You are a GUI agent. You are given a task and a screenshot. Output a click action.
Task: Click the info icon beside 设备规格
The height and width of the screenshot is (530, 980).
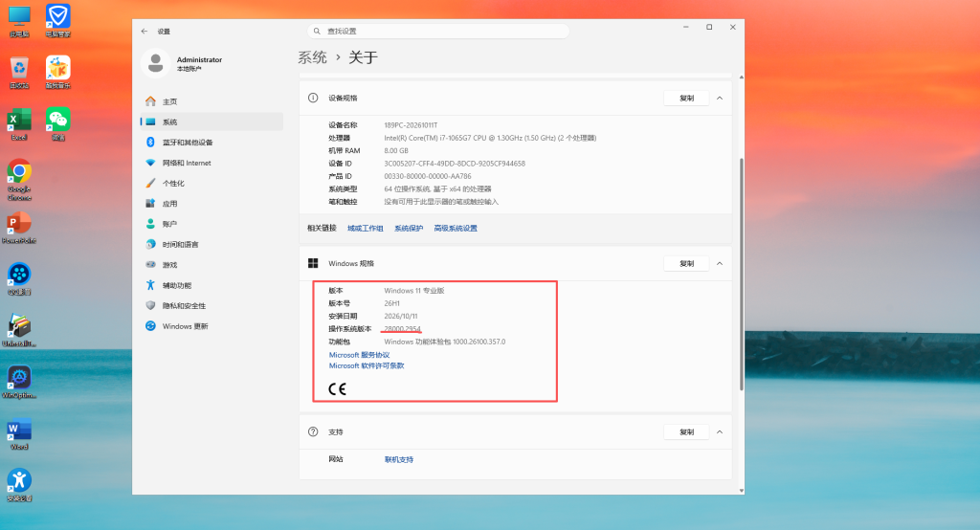[313, 99]
